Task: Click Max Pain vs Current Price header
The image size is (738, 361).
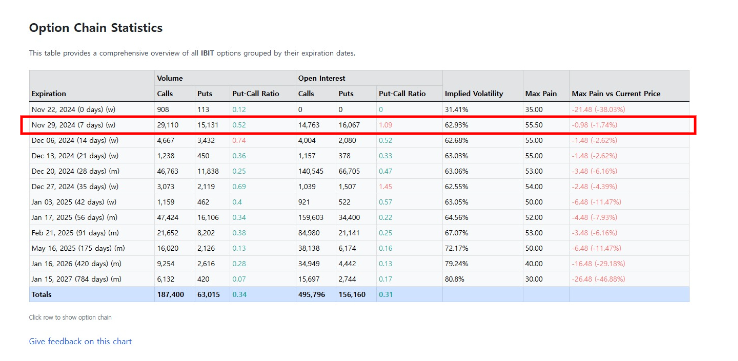Action: 616,94
